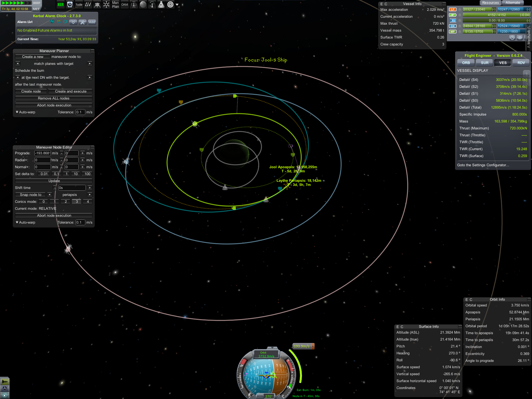
Task: Toggle the LF resource alarm bell
Action: click(x=460, y=9)
